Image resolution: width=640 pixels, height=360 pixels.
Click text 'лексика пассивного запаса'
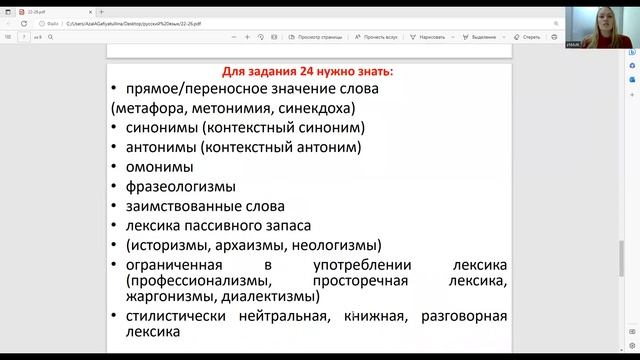[x=218, y=225]
